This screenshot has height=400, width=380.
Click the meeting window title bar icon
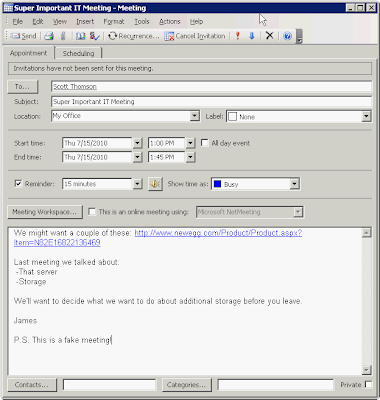pyautogui.click(x=8, y=8)
